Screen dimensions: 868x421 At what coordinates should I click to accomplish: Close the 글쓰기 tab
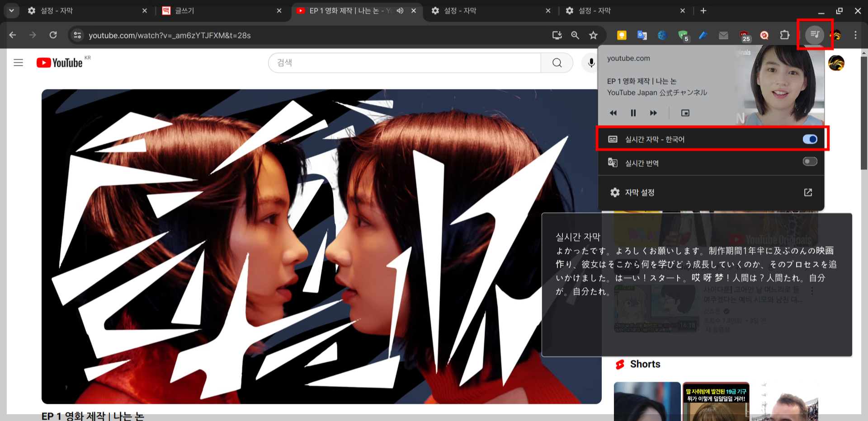(x=279, y=10)
